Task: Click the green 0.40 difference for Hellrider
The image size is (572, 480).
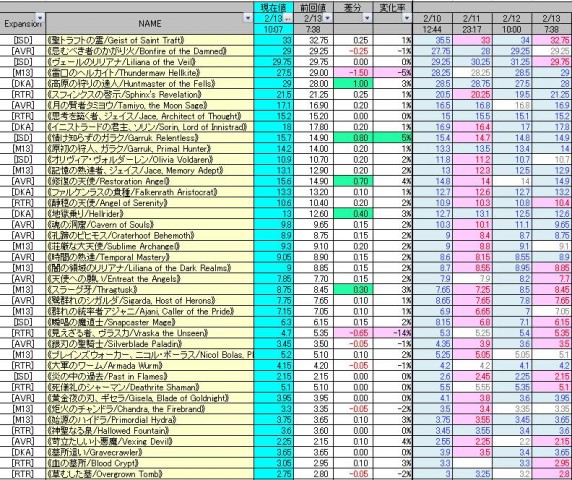Action: click(353, 214)
